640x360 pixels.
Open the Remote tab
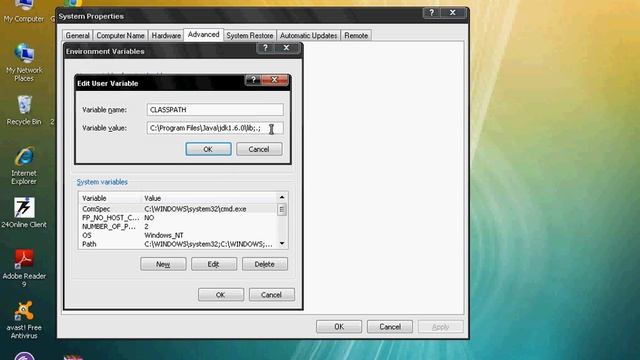coord(356,36)
